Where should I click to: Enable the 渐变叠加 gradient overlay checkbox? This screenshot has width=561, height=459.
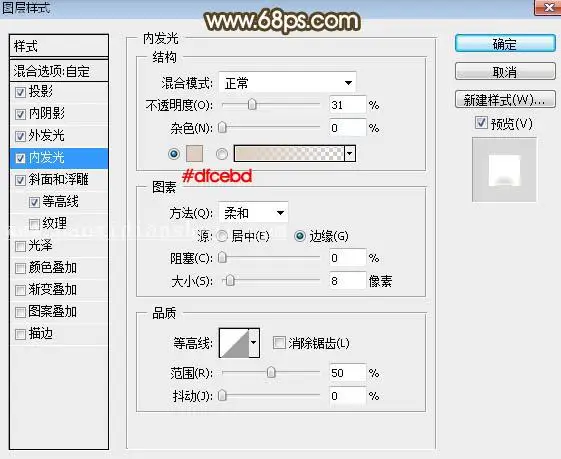tap(20, 290)
